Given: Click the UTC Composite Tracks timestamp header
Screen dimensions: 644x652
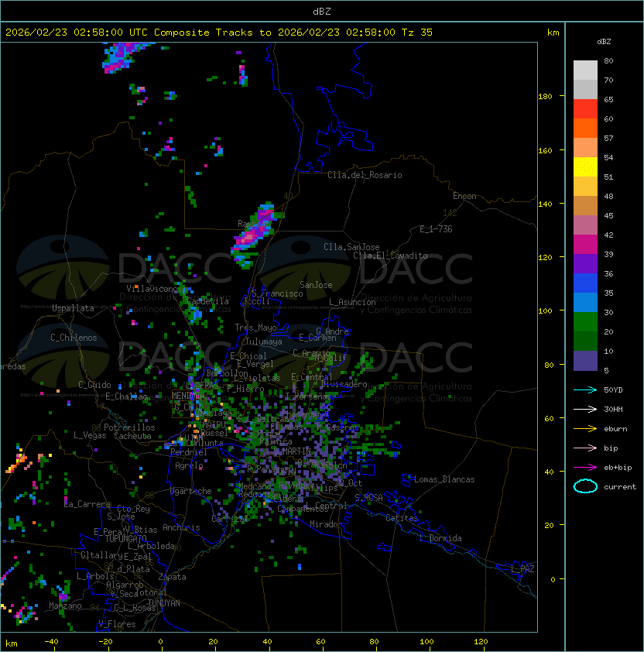Looking at the screenshot, I should pos(219,33).
